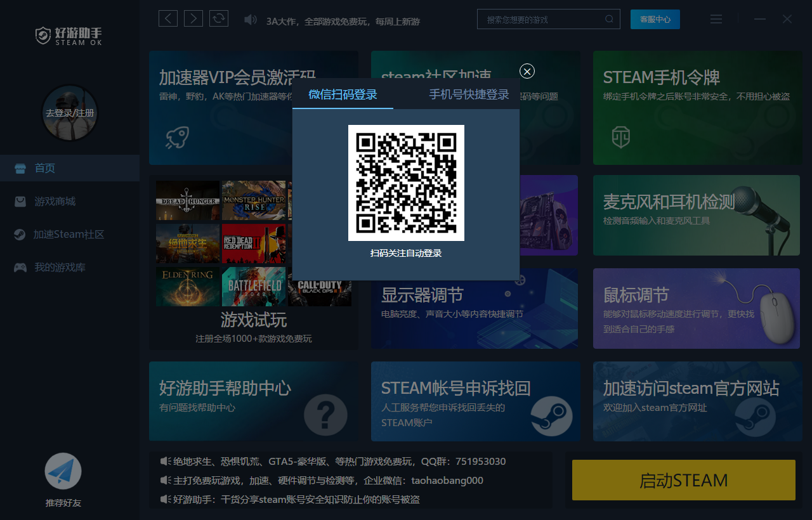Click the paper plane 推荐好友 icon
The height and width of the screenshot is (520, 812).
[63, 471]
